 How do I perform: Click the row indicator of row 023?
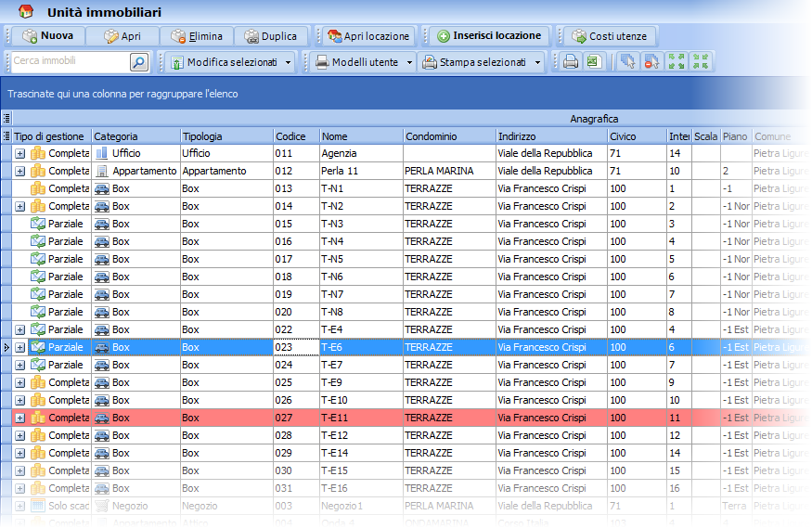[x=6, y=347]
